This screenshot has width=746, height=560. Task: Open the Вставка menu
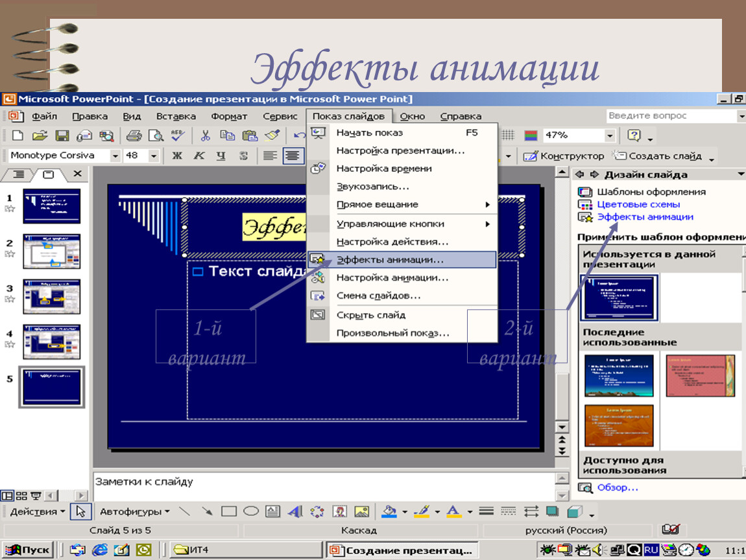pyautogui.click(x=176, y=116)
